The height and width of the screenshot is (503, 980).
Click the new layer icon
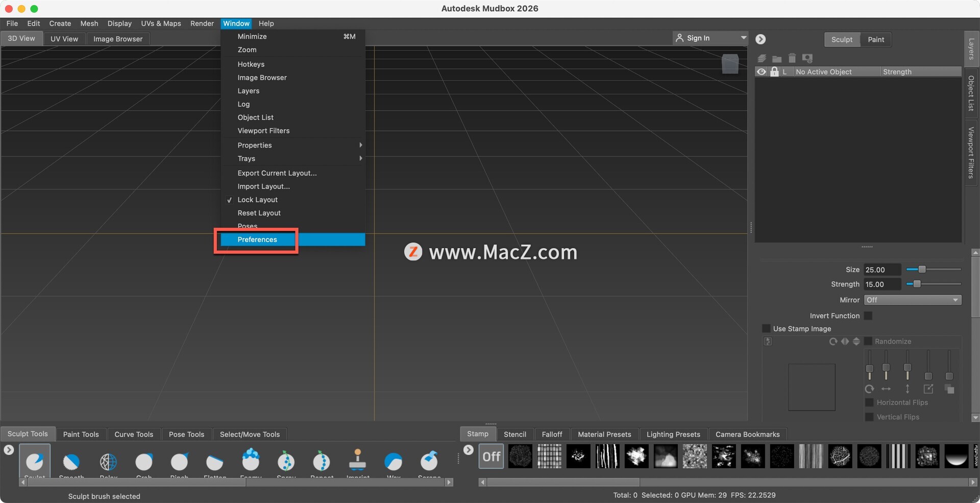[x=762, y=58]
